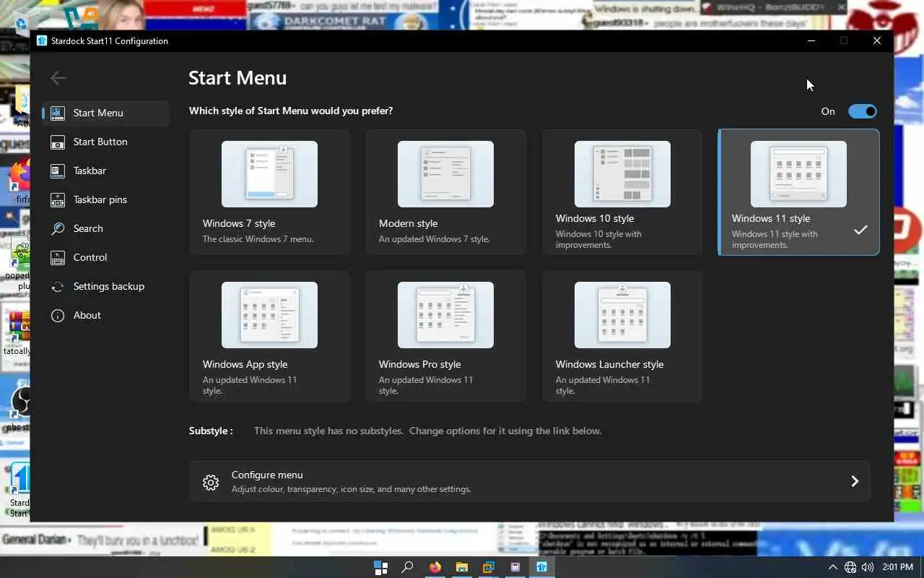Select the Windows 7 style card
Screen dimensions: 924x578
pyautogui.click(x=269, y=192)
